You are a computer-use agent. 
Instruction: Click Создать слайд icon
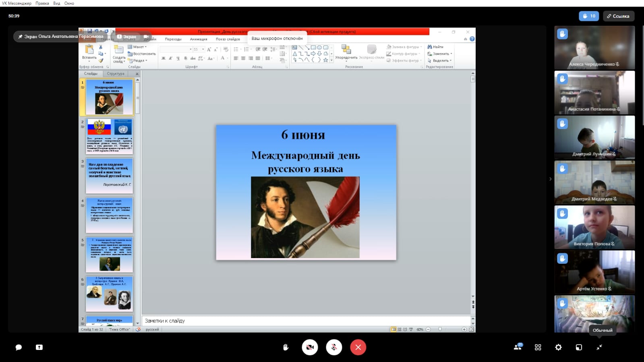click(x=118, y=49)
